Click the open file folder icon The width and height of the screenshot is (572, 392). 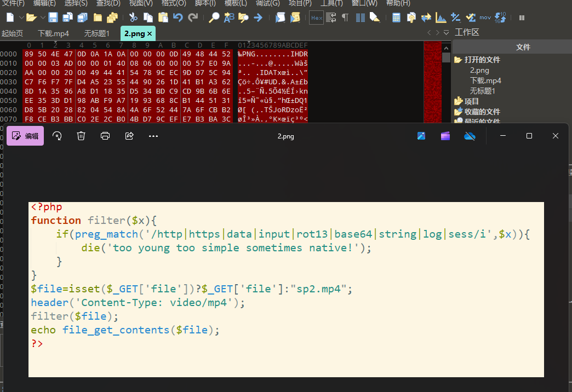(x=32, y=17)
